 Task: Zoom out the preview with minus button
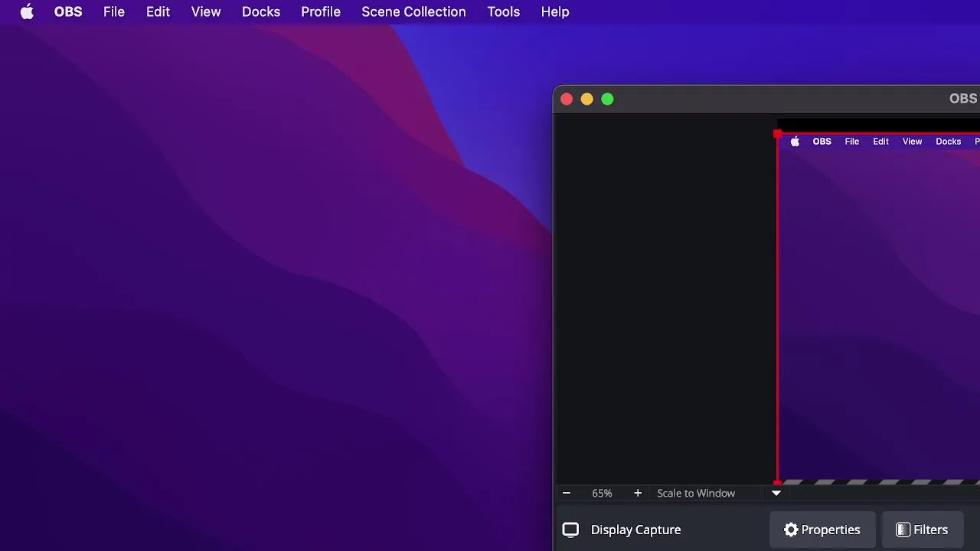(x=567, y=493)
